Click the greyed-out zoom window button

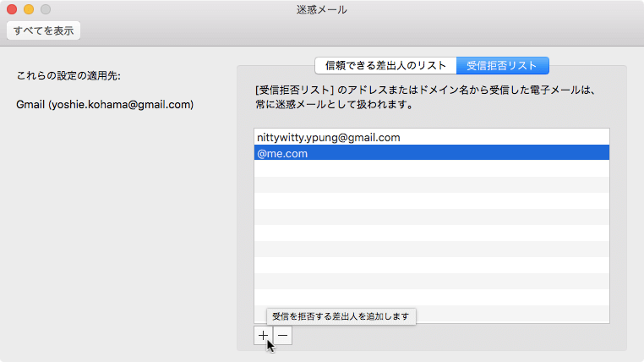46,9
